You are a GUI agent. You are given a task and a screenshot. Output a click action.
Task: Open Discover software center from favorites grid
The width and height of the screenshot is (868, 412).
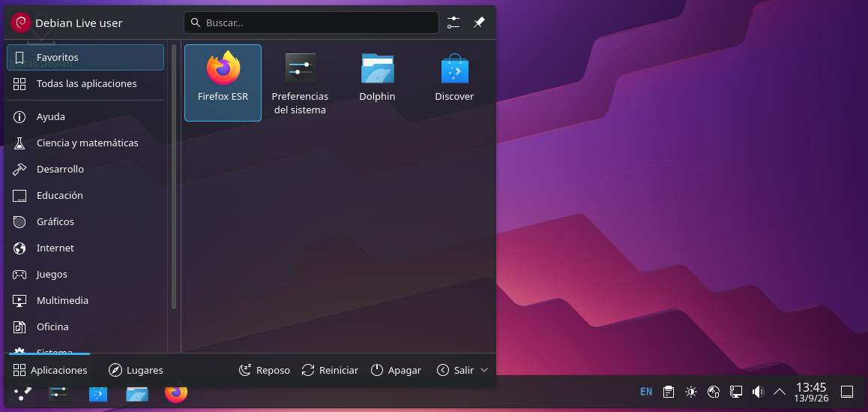pyautogui.click(x=454, y=83)
